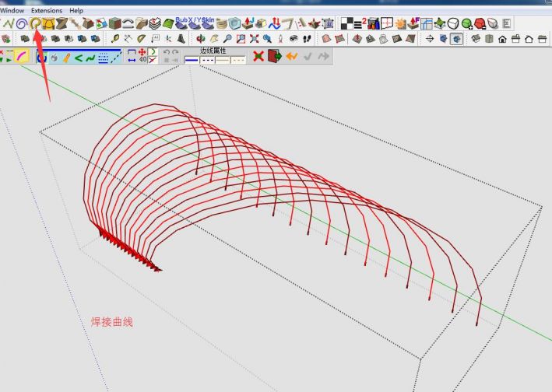Click the orange back arrows button
Viewport: 552px width, 392px height.
(x=292, y=56)
